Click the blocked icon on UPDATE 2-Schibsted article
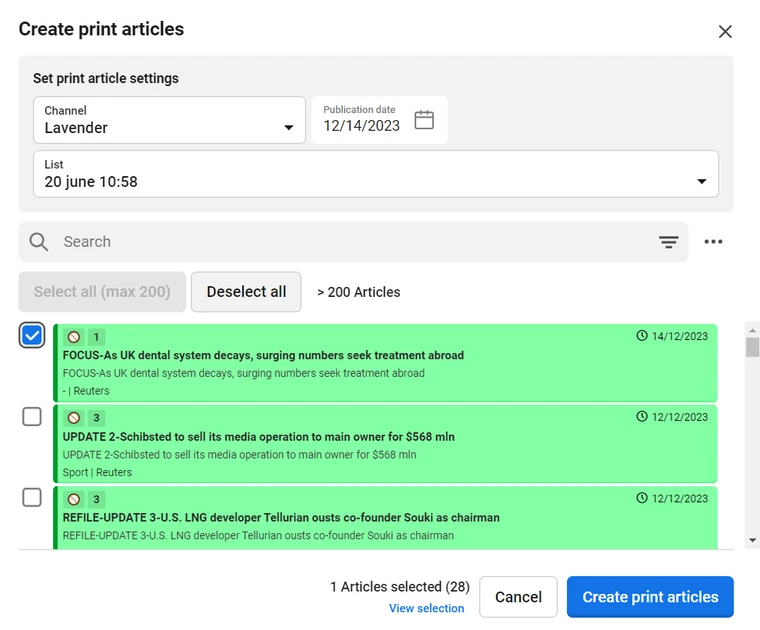 [x=74, y=418]
